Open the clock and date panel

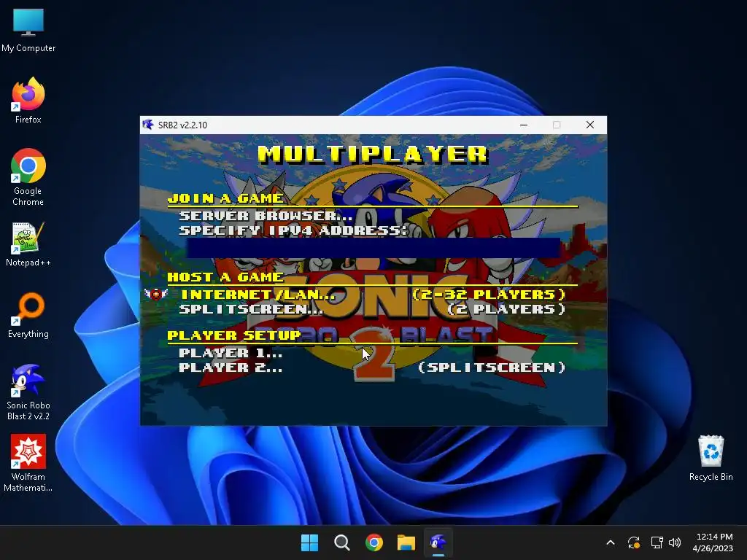pyautogui.click(x=713, y=542)
